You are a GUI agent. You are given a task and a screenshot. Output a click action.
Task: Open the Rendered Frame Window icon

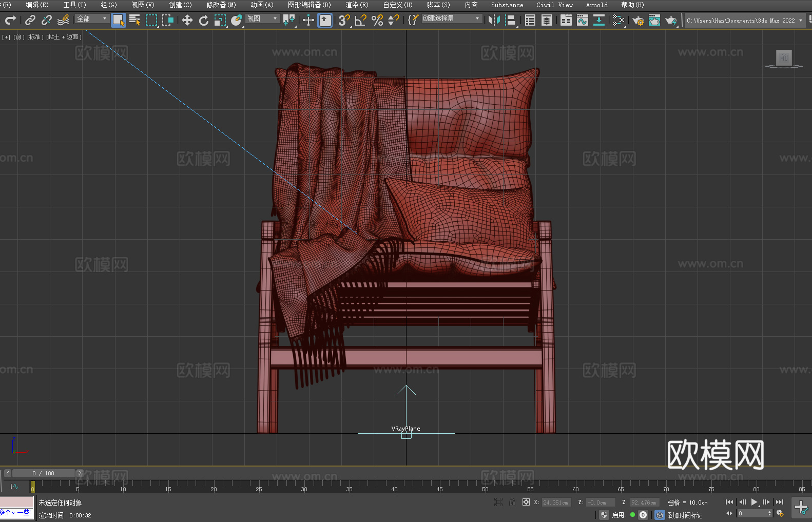654,20
